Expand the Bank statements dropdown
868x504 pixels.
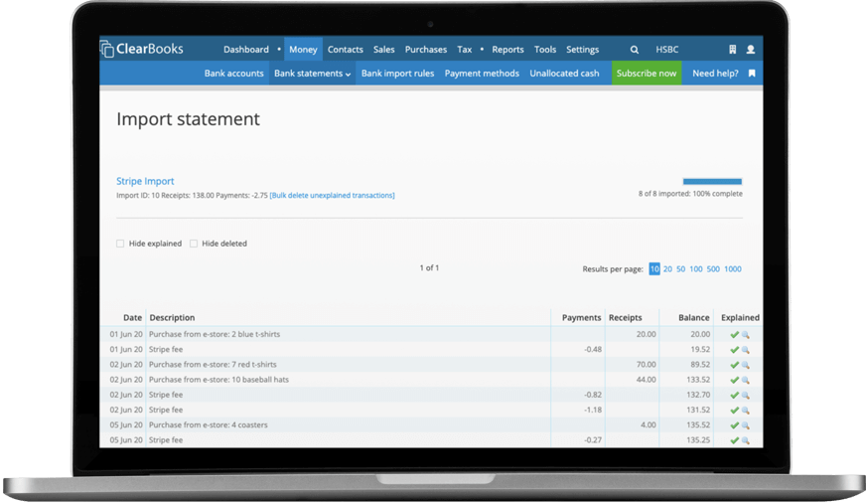(x=312, y=74)
